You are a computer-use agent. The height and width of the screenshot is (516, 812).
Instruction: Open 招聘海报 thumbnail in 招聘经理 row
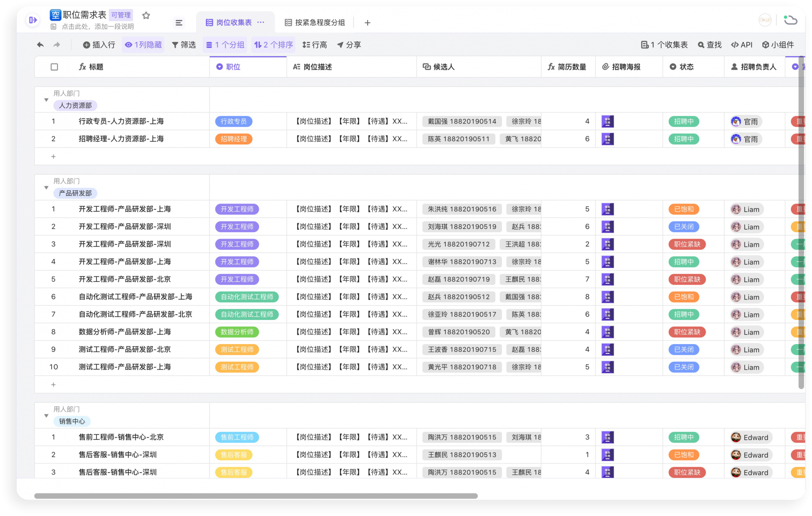coord(607,139)
